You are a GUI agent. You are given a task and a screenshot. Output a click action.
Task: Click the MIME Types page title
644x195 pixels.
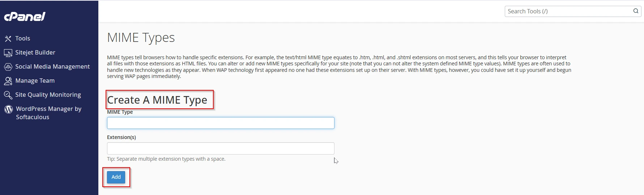click(x=141, y=38)
